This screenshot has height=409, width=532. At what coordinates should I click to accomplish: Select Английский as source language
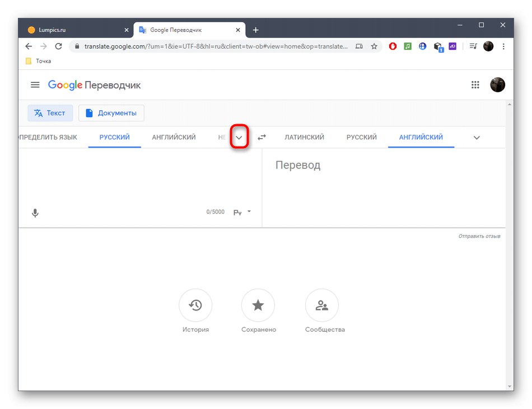click(174, 137)
